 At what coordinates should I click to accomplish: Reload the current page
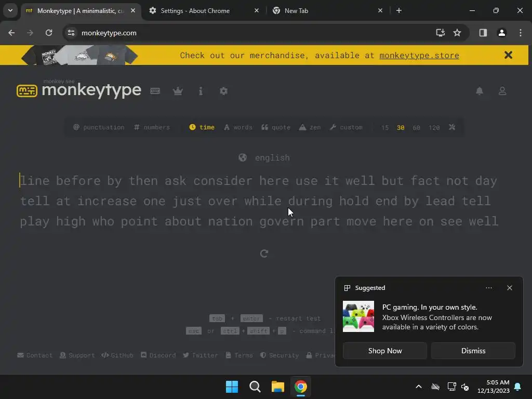click(x=49, y=33)
